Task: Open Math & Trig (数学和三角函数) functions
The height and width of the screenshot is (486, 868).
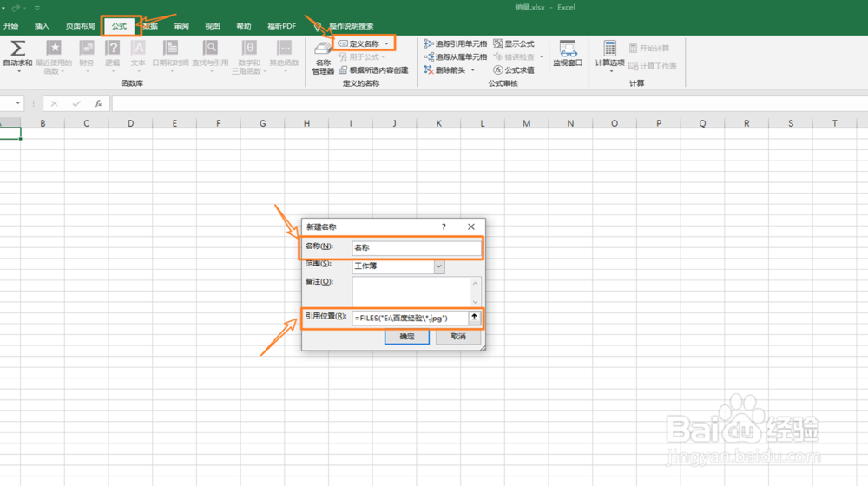Action: pyautogui.click(x=249, y=56)
